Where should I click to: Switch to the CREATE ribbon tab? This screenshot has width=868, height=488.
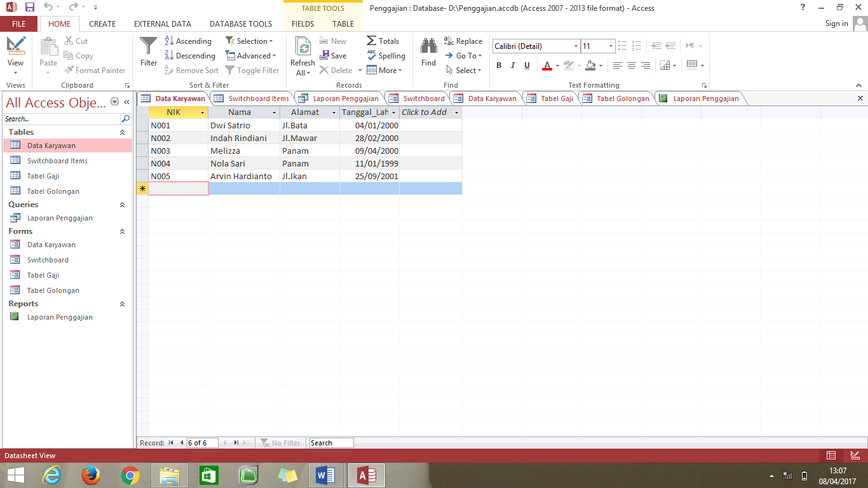102,24
